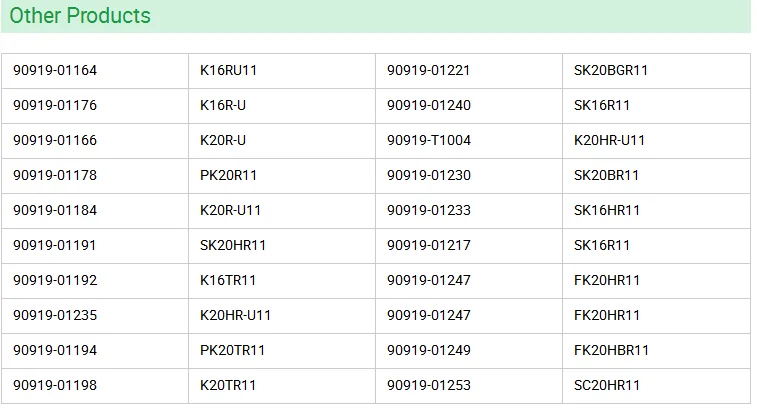
Task: Select the K16TR11 product cell
Action: 229,281
